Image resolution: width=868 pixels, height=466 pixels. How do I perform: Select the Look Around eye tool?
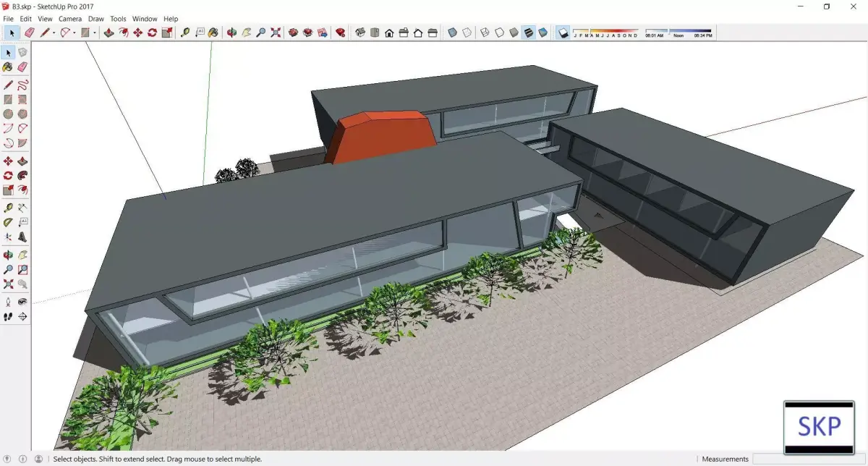22,302
